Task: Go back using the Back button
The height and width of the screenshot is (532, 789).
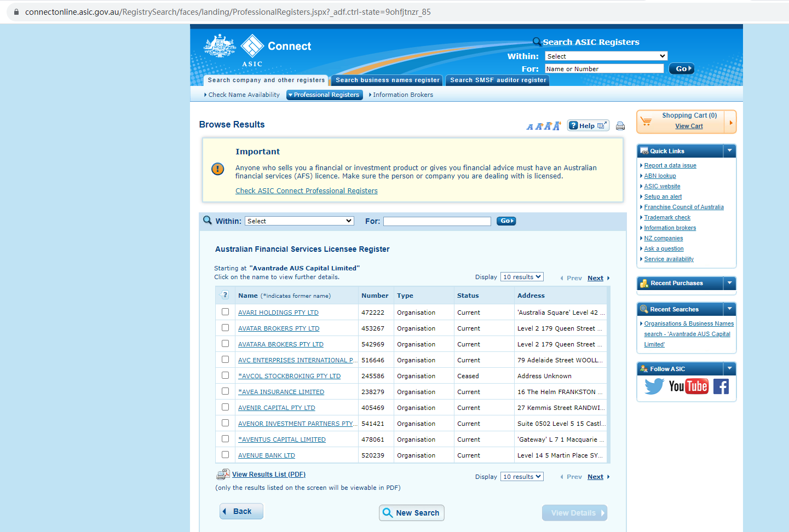Action: tap(241, 511)
